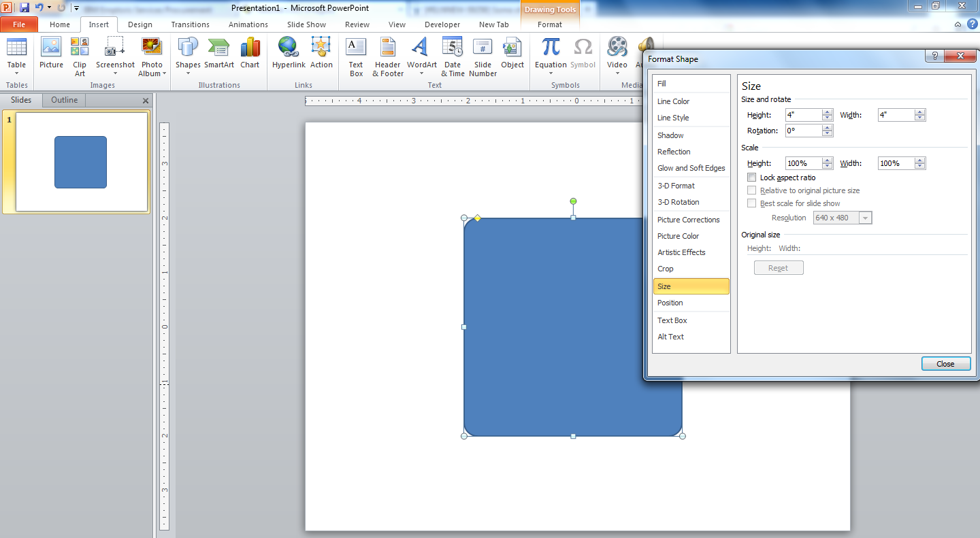The height and width of the screenshot is (538, 980).
Task: Switch to the Outline pane tab
Action: (65, 100)
